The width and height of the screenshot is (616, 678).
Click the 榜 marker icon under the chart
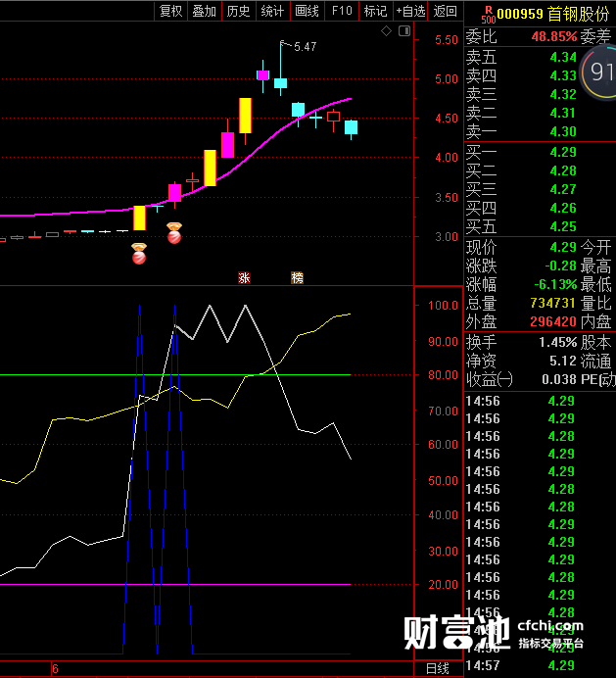pos(297,277)
